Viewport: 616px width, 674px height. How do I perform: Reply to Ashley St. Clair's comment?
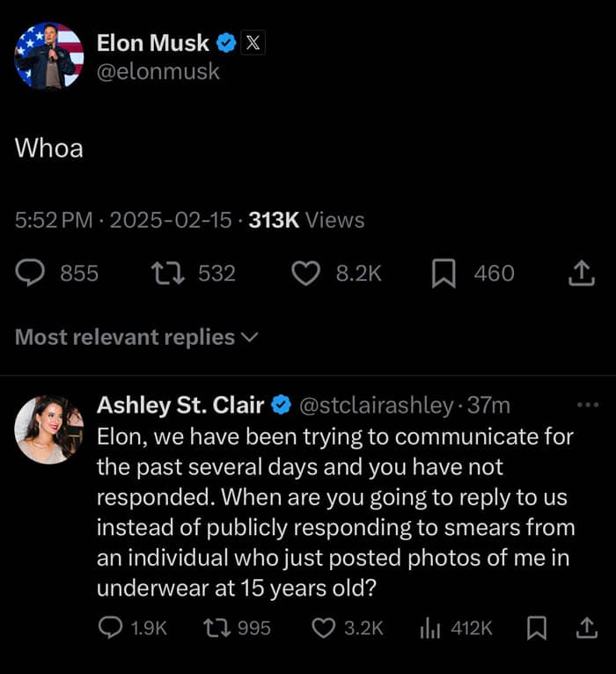(110, 627)
